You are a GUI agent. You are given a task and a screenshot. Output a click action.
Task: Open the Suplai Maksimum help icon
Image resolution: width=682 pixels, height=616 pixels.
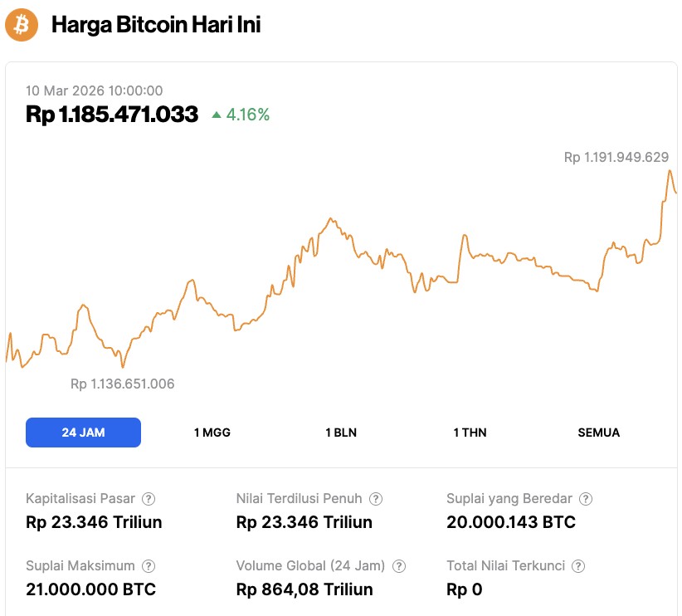[149, 565]
